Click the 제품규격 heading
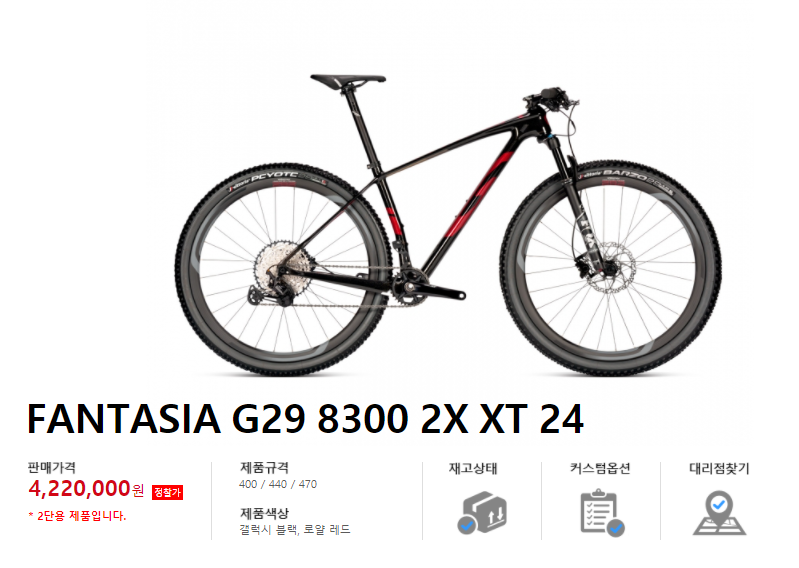The image size is (799, 568). point(264,467)
